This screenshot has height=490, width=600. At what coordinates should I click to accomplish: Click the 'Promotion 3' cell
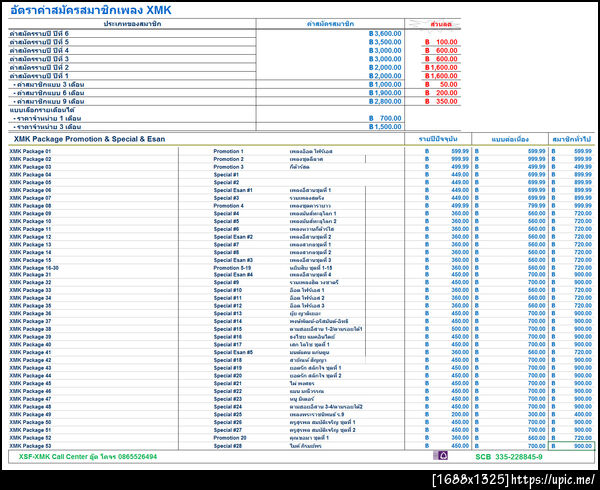pos(228,167)
